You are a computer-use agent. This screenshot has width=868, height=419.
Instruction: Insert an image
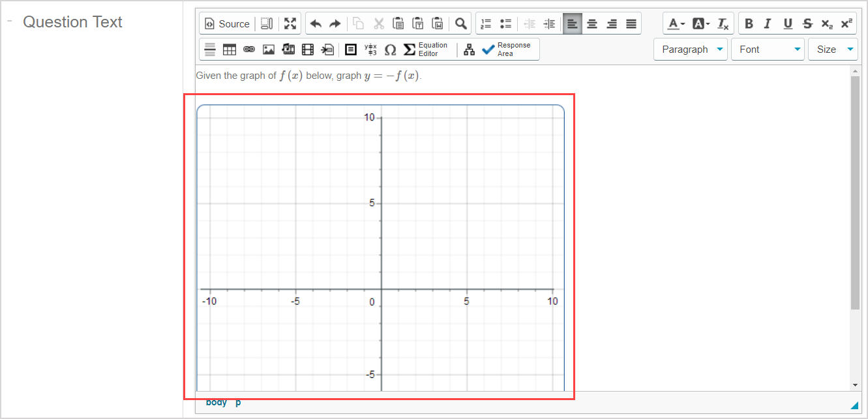pyautogui.click(x=268, y=49)
